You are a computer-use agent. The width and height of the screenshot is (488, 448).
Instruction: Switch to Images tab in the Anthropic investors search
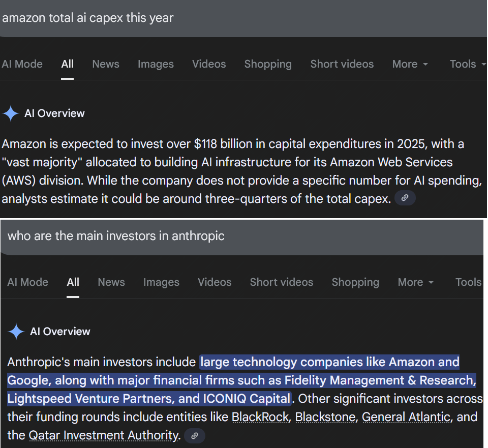(161, 282)
